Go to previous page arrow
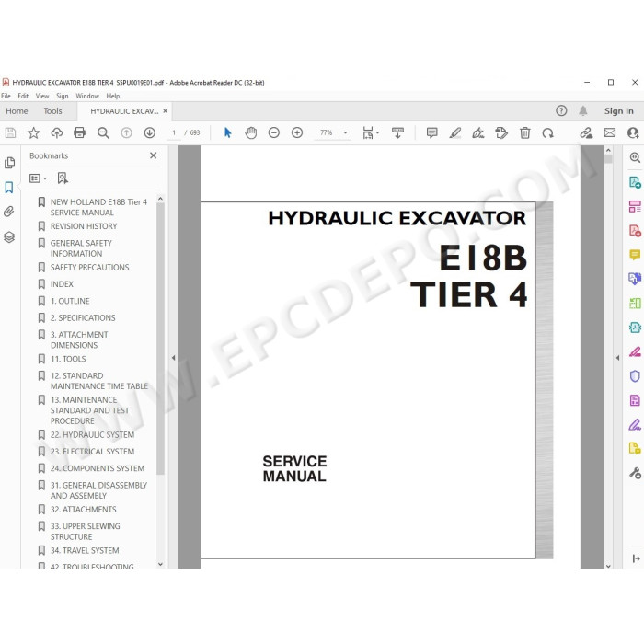644x644 pixels. tap(127, 132)
